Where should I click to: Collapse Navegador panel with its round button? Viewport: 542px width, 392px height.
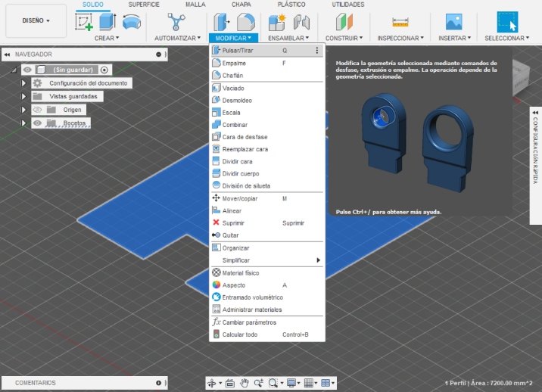pos(158,54)
